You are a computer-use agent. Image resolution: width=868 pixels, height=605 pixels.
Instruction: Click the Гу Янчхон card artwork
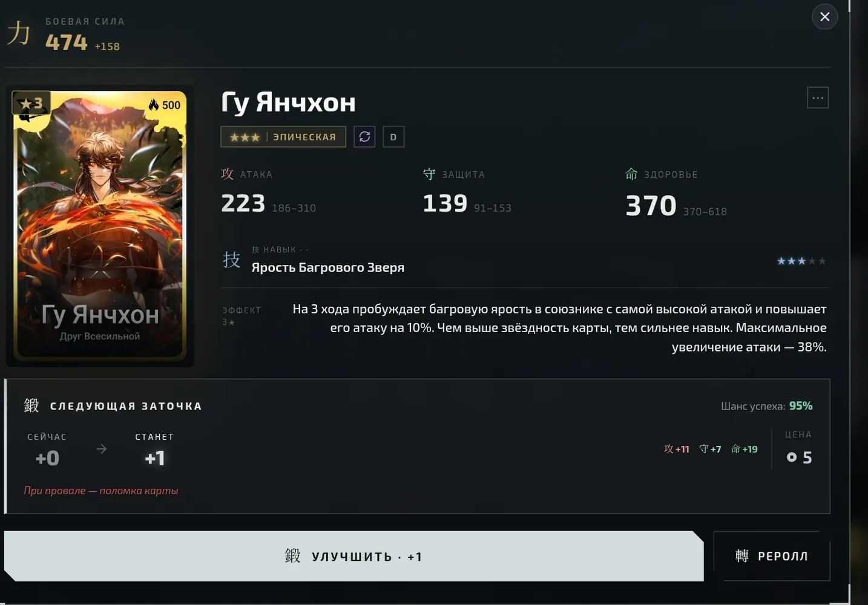coord(100,225)
